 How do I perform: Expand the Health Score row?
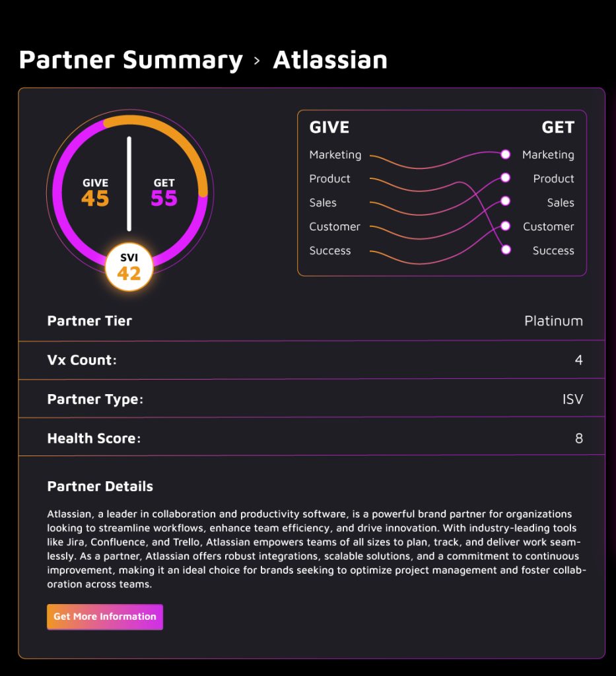pyautogui.click(x=308, y=437)
